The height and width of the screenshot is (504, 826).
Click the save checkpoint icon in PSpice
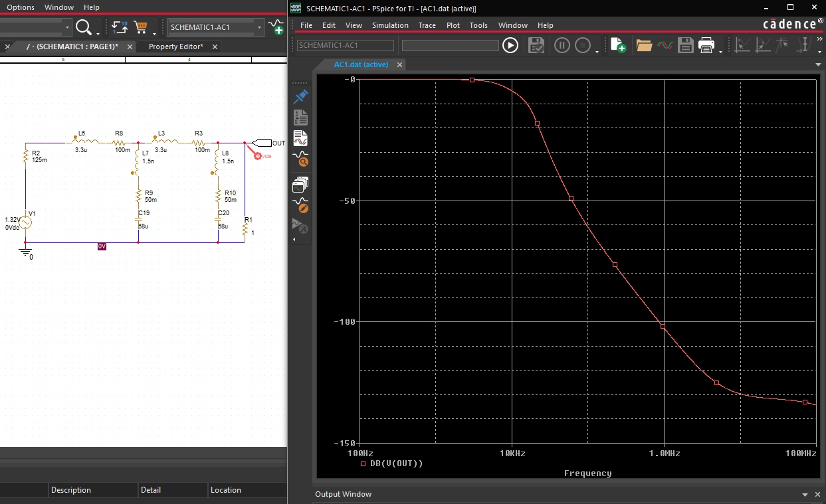pos(536,45)
